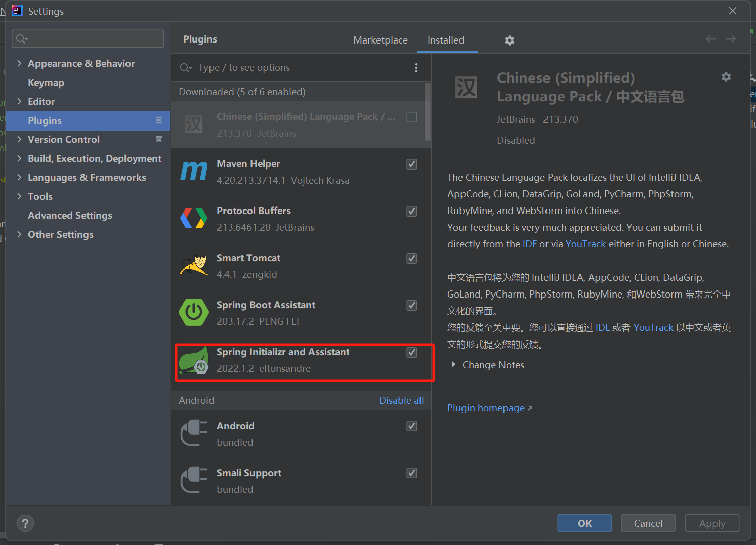Expand Other Settings node
This screenshot has width=756, height=545.
click(x=19, y=234)
